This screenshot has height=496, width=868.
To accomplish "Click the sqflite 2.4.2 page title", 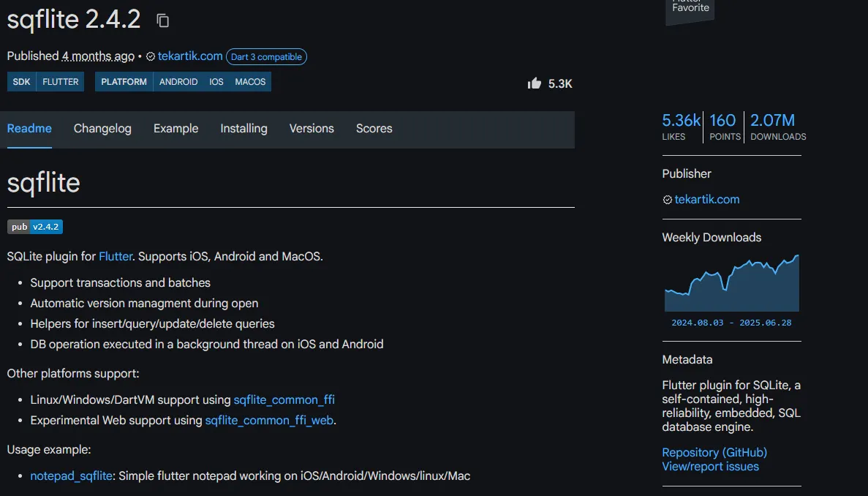I will click(74, 19).
